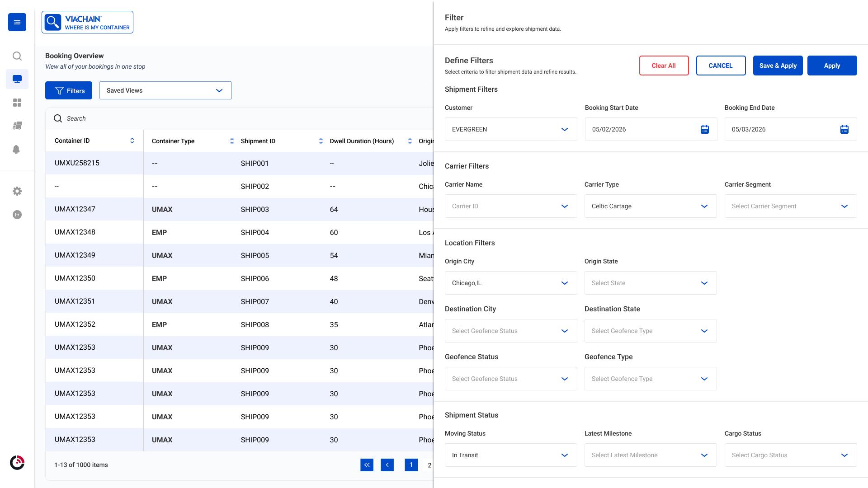The width and height of the screenshot is (868, 488).
Task: Expand the Saved Views dropdown
Action: (165, 90)
